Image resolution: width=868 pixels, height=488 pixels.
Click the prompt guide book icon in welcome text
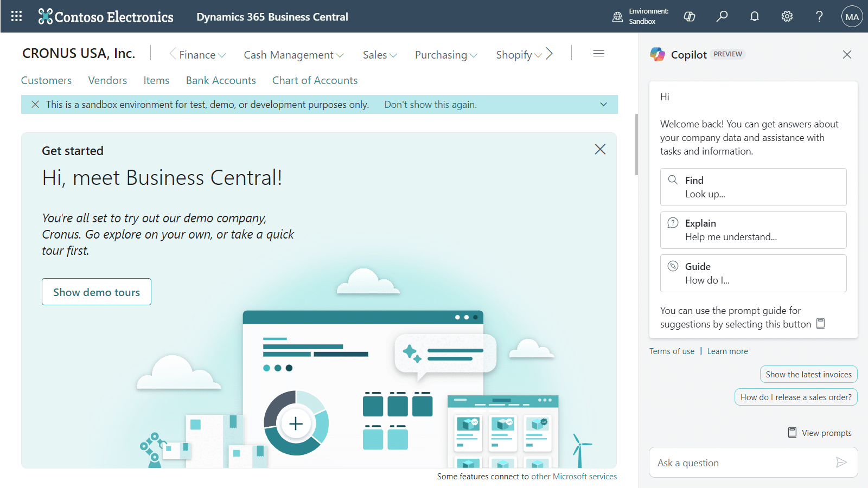(x=821, y=324)
